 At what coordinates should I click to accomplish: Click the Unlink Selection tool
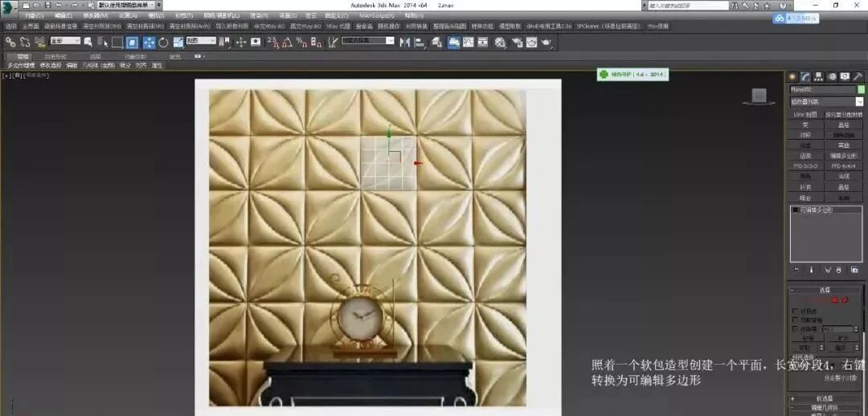coord(25,42)
